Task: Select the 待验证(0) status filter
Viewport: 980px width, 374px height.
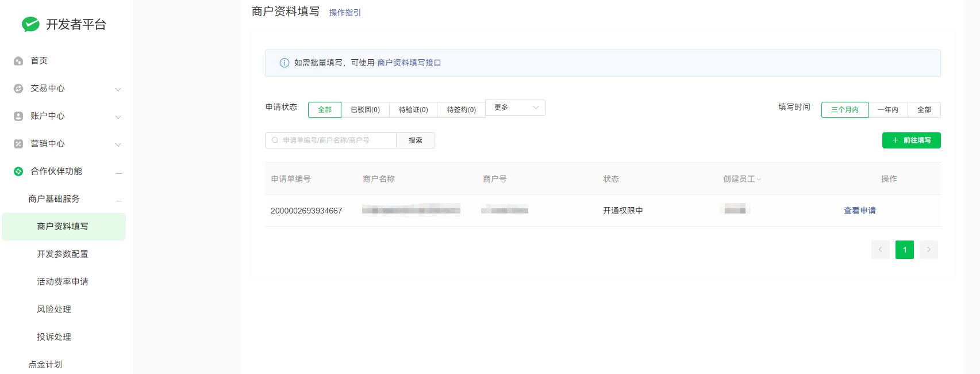Action: [x=413, y=110]
